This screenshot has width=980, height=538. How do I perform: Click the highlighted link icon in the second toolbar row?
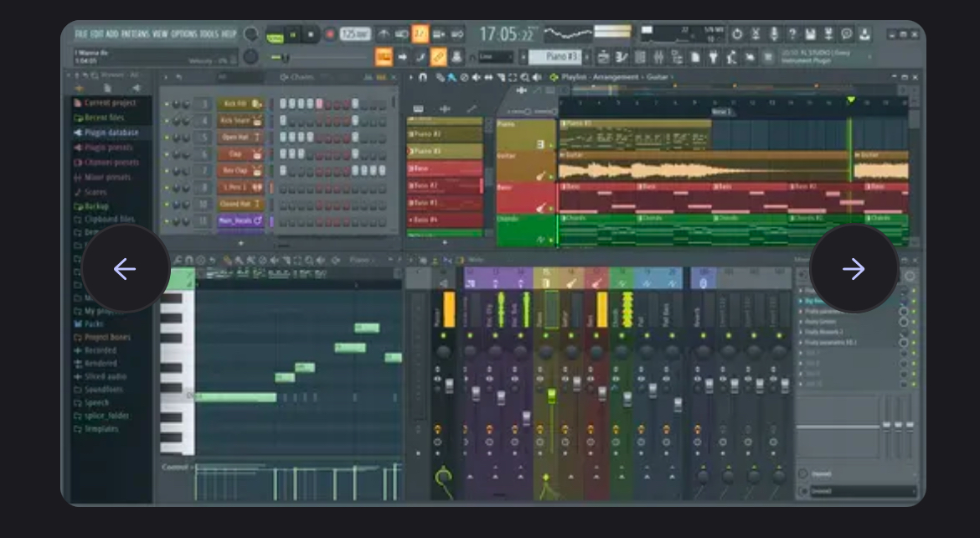[438, 57]
